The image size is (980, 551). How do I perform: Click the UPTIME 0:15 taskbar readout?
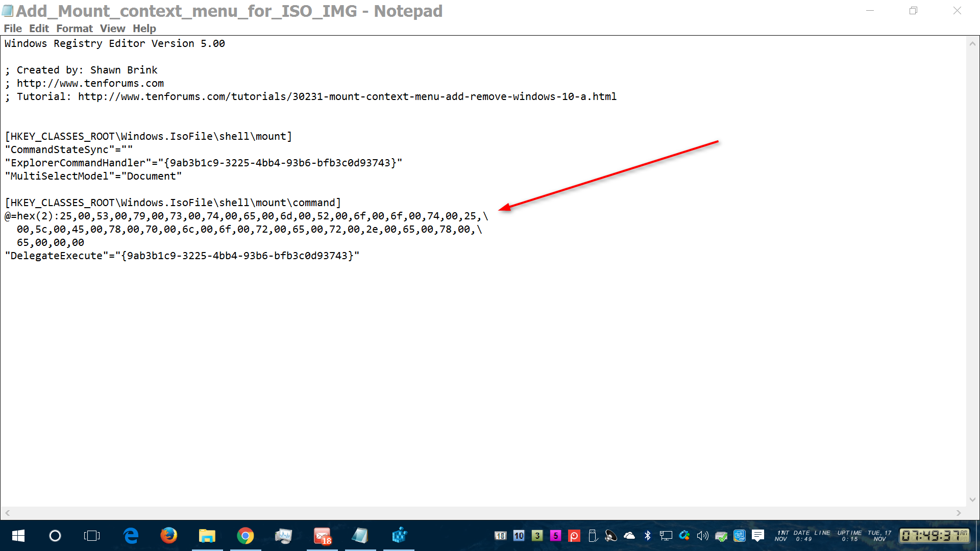(x=849, y=536)
